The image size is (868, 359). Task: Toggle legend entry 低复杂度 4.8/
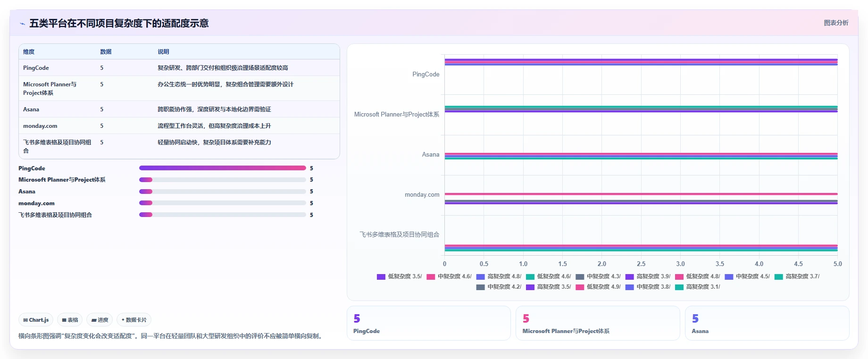click(697, 277)
